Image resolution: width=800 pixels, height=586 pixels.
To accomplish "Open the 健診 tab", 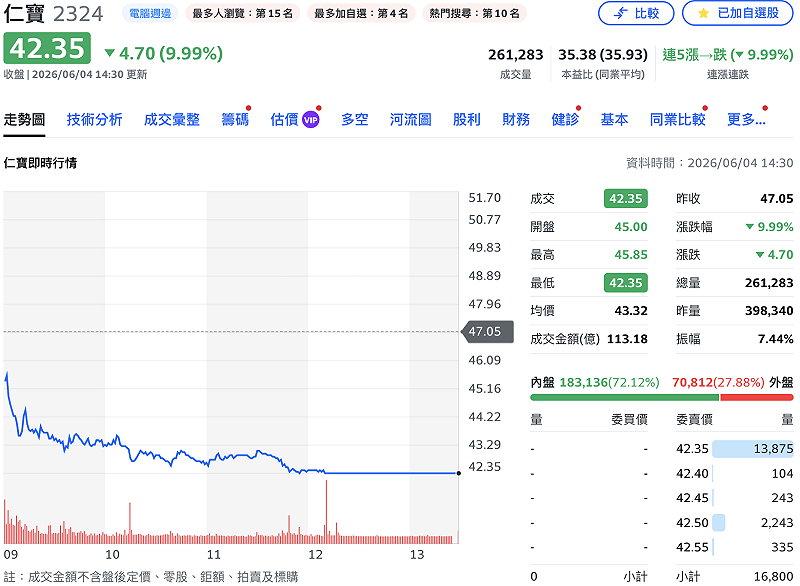I will [x=565, y=120].
